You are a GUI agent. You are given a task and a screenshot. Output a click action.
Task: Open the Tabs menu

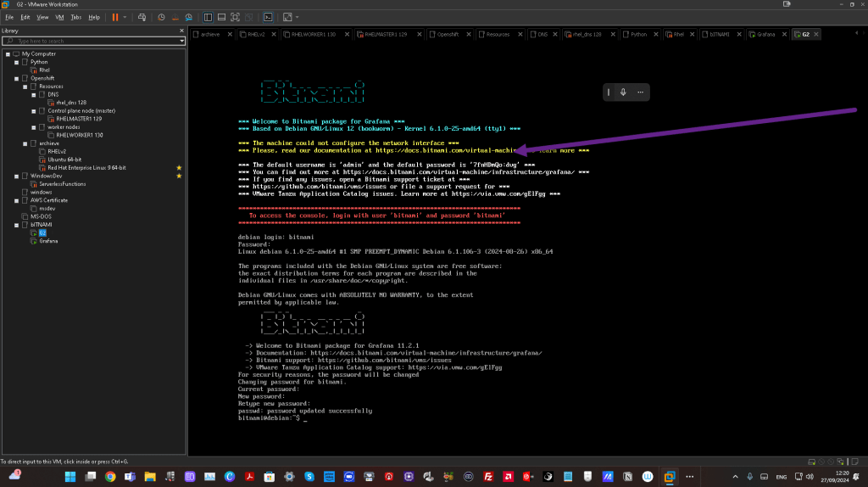[x=75, y=17]
